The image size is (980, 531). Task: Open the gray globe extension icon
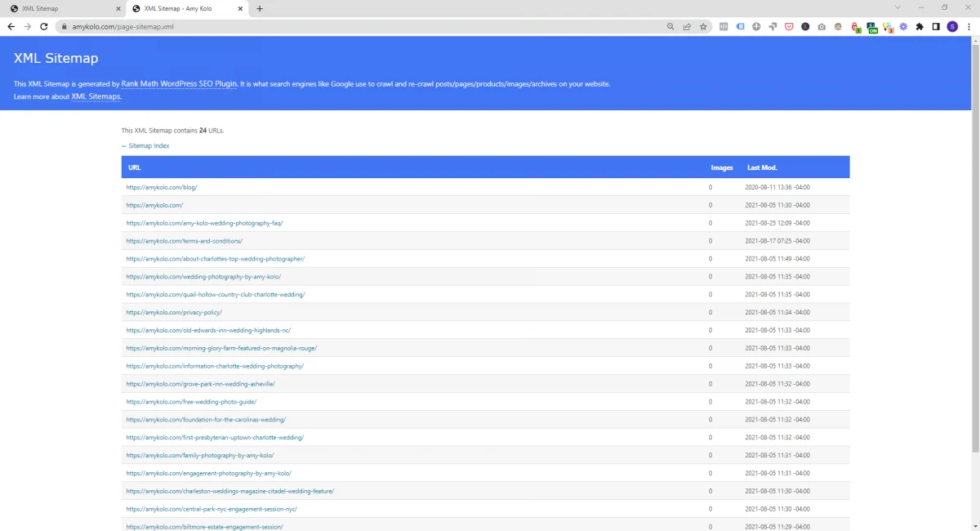756,26
